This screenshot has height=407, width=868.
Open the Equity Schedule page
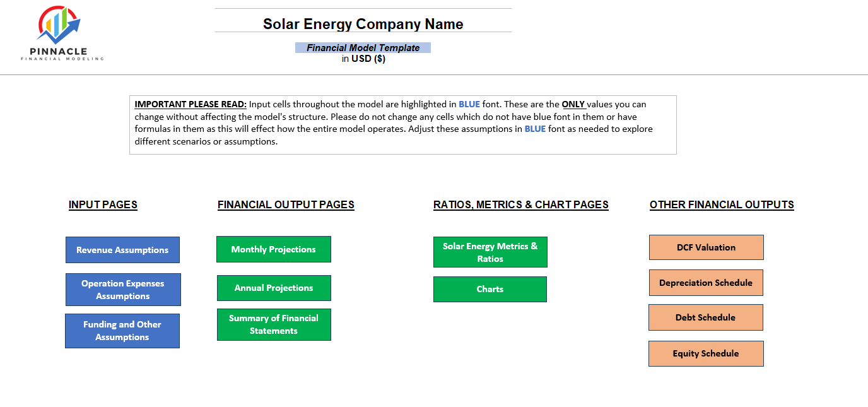point(706,353)
